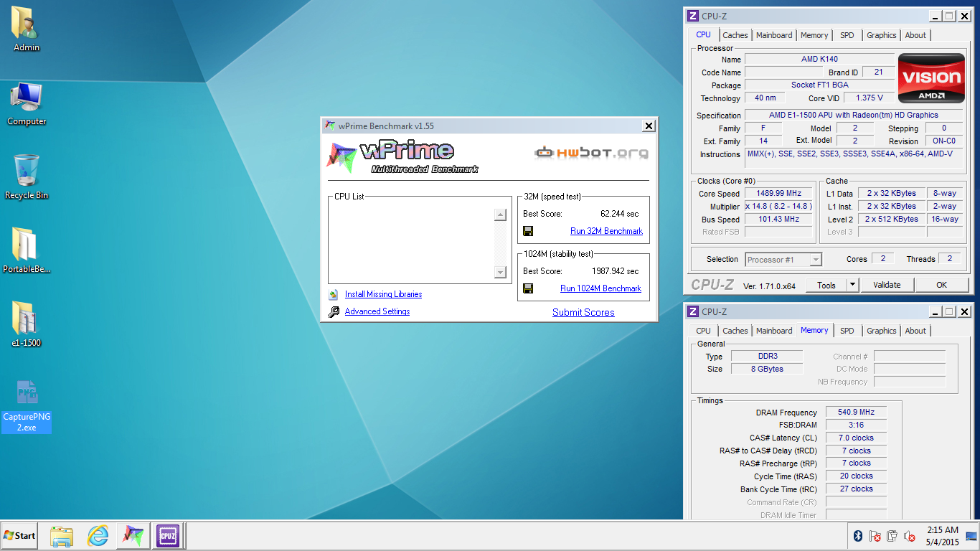This screenshot has width=980, height=551.
Task: Click the CPU List scroll down arrow
Action: click(500, 272)
